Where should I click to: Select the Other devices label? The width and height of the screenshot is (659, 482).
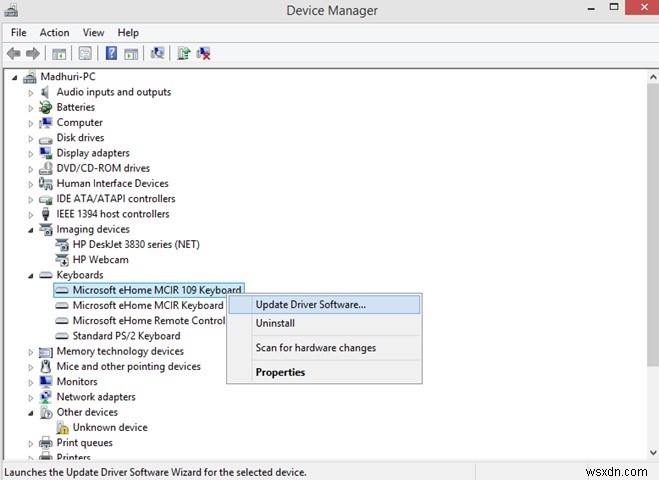pyautogui.click(x=87, y=412)
